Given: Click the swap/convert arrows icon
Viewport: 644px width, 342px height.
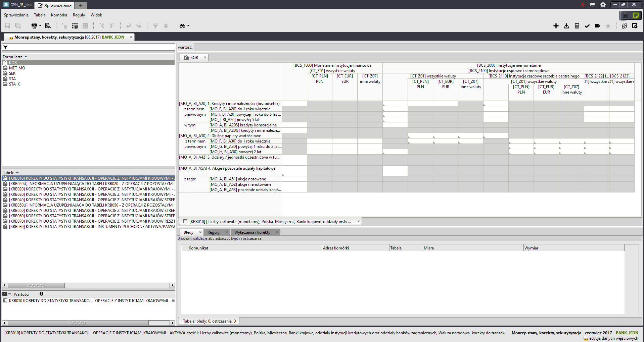Looking at the screenshot, I should click(625, 26).
